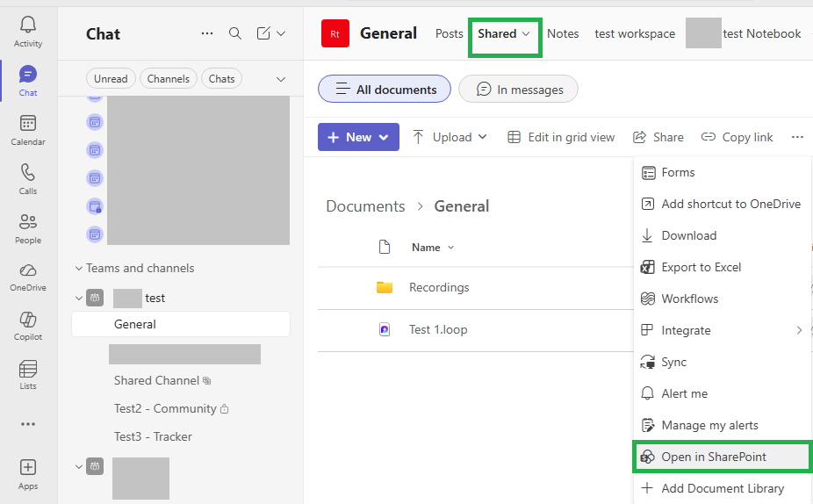
Task: Open the Test 1.loop file name
Action: 438,329
